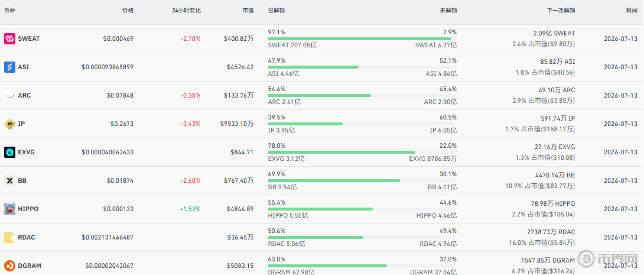Click the 已解锁 column header
Image resolution: width=644 pixels, height=275 pixels.
click(x=276, y=11)
